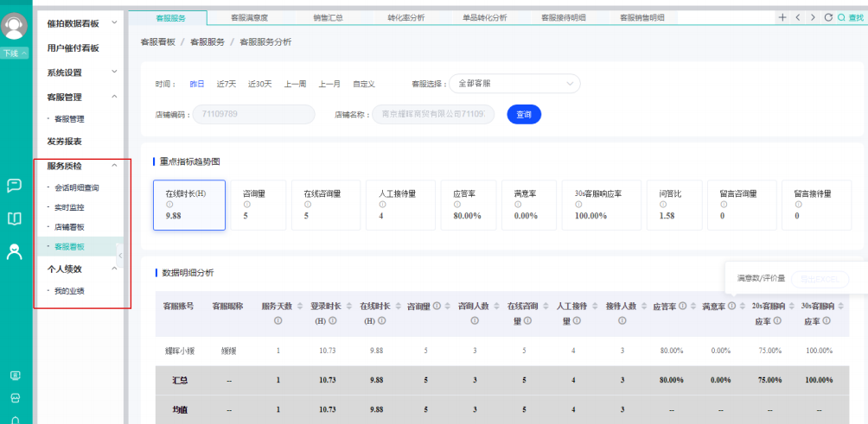This screenshot has height=424, width=868.
Task: Open the 下线 status dropdown
Action: pos(15,54)
